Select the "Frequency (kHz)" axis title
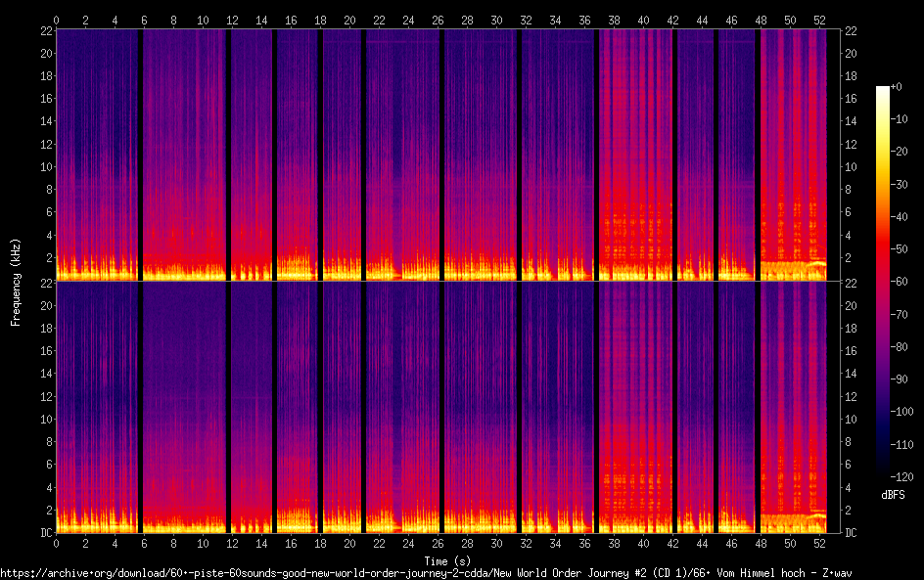Screen dimensions: 924x580 pyautogui.click(x=16, y=282)
